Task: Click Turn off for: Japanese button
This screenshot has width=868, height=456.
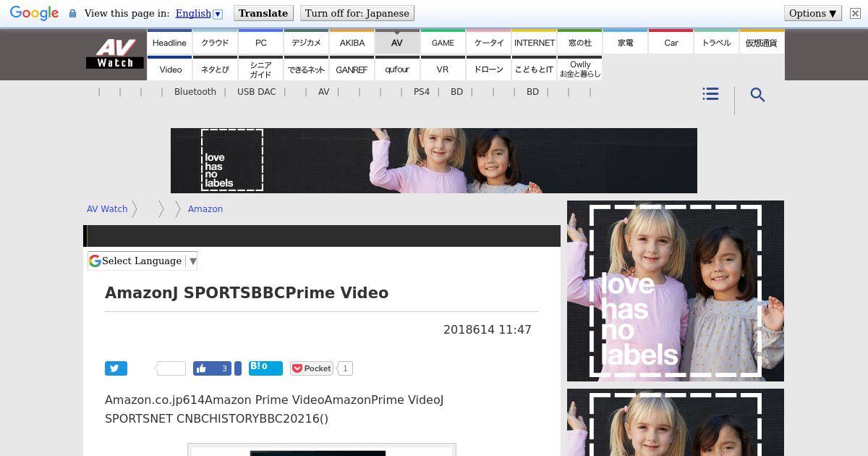Action: click(357, 13)
